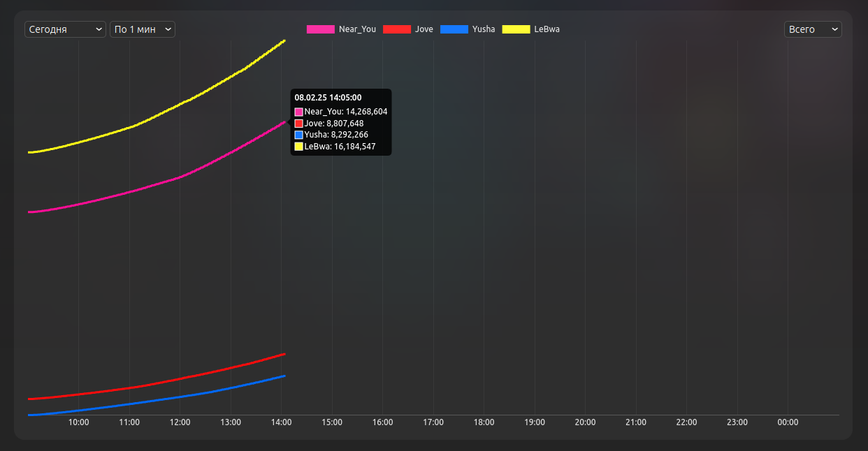Click the 18:00 label on time axis
868x451 pixels.
point(484,422)
